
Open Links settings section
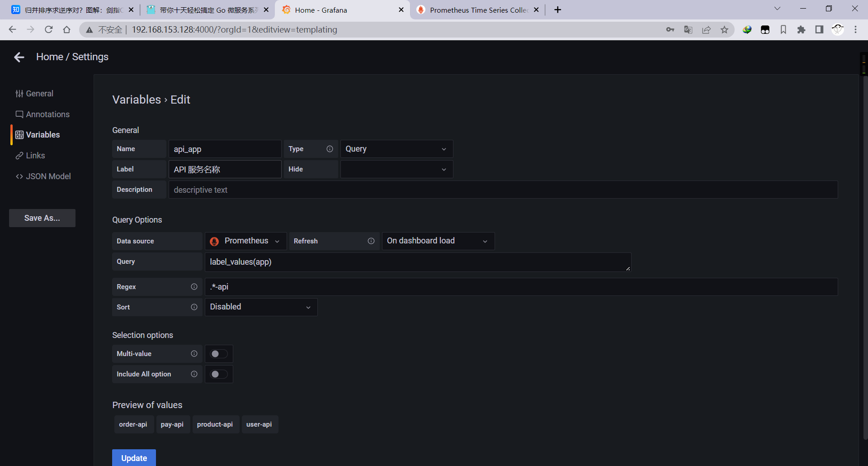pyautogui.click(x=30, y=156)
